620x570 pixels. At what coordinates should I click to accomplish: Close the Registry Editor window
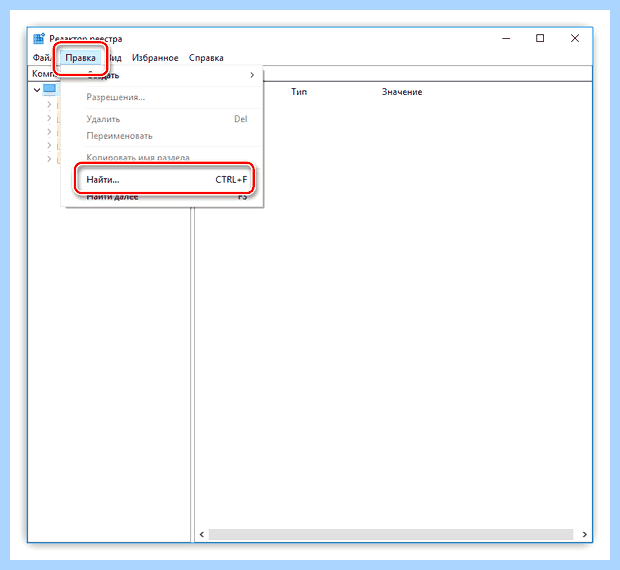(x=575, y=38)
